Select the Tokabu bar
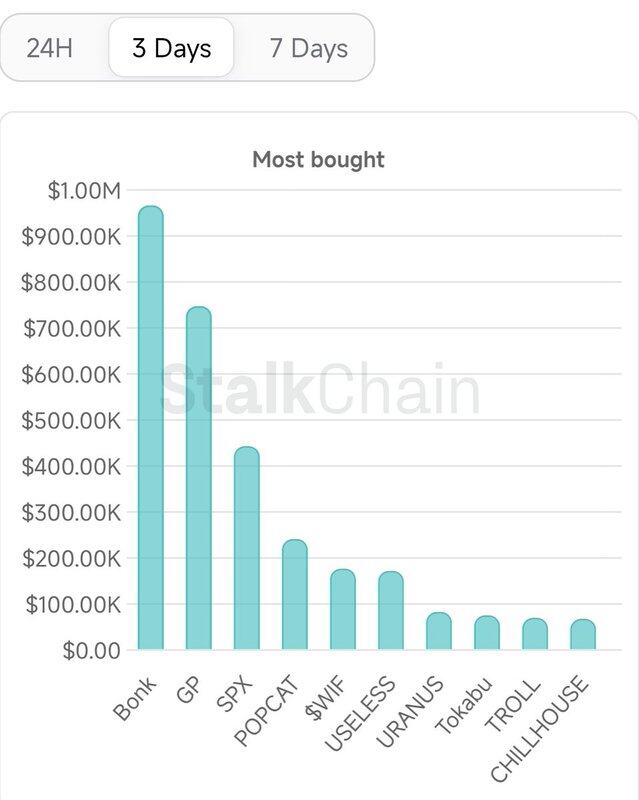The height and width of the screenshot is (800, 639). point(487,633)
